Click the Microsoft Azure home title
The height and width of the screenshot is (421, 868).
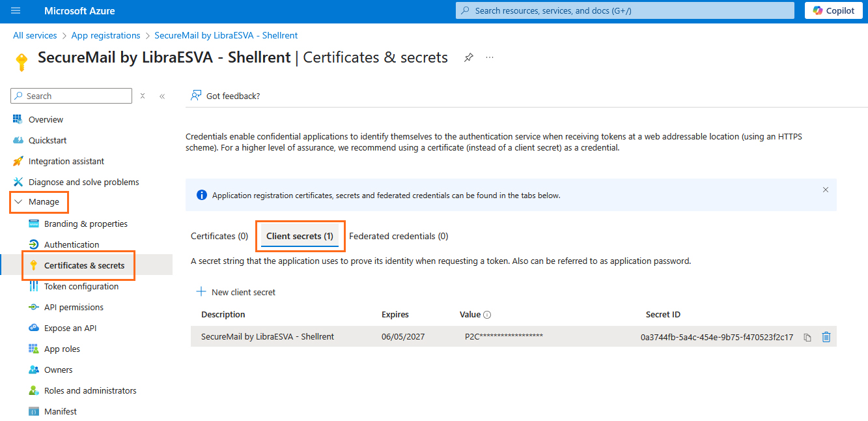[79, 11]
